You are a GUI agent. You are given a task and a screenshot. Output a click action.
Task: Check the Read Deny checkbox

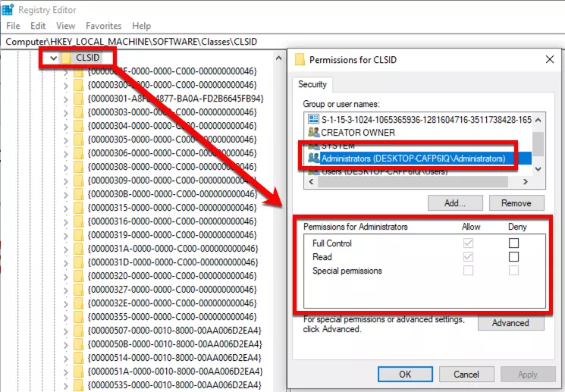(x=513, y=256)
